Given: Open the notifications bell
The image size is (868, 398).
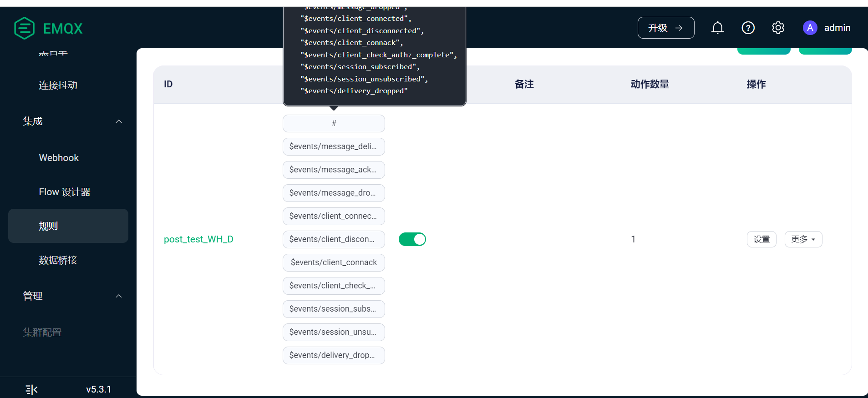Looking at the screenshot, I should 717,28.
